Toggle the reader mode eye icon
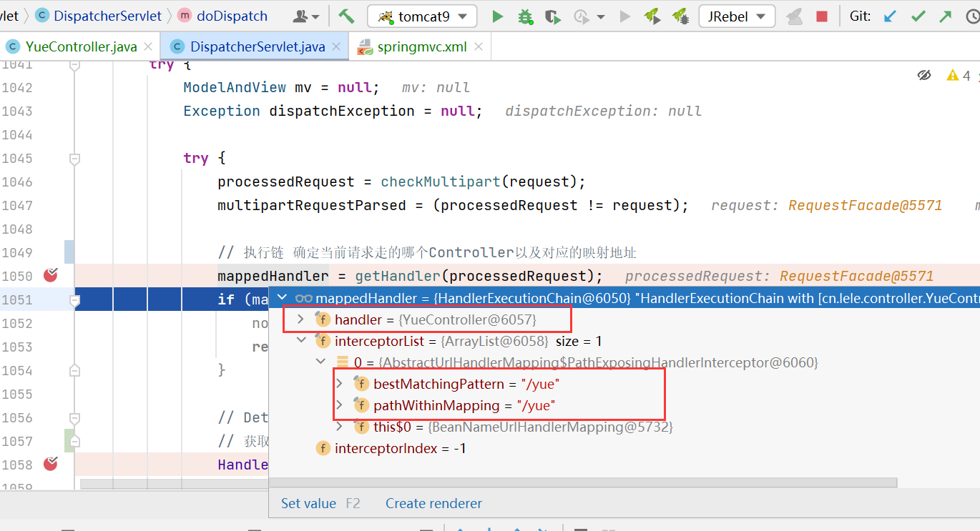 [x=924, y=75]
